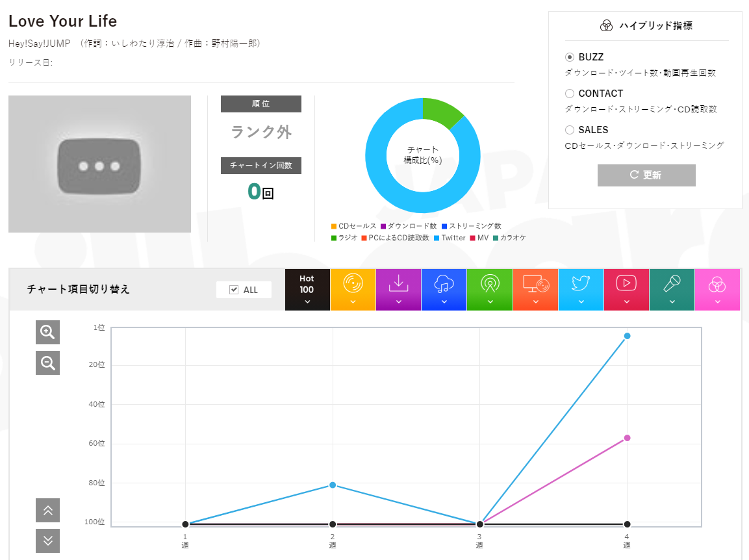Screen dimensions: 749x560
Task: Expand the chevron under the karaoke tab
Action: [672, 301]
